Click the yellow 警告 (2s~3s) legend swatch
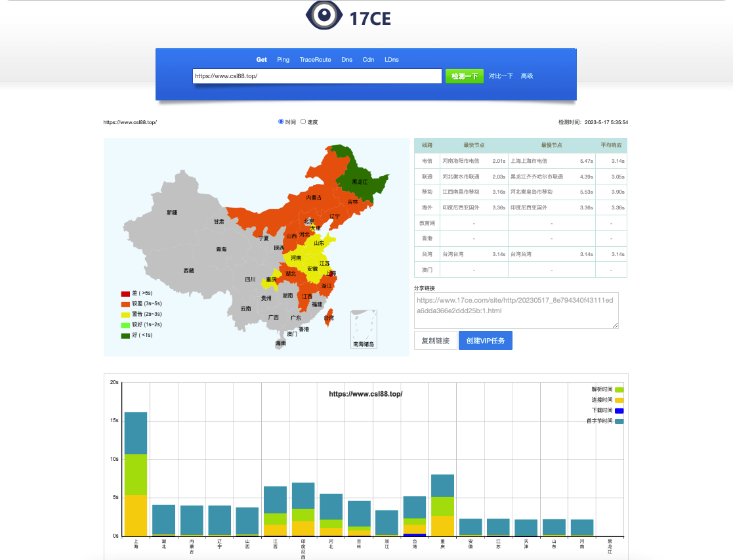Viewport: 733px width, 560px height. point(125,315)
